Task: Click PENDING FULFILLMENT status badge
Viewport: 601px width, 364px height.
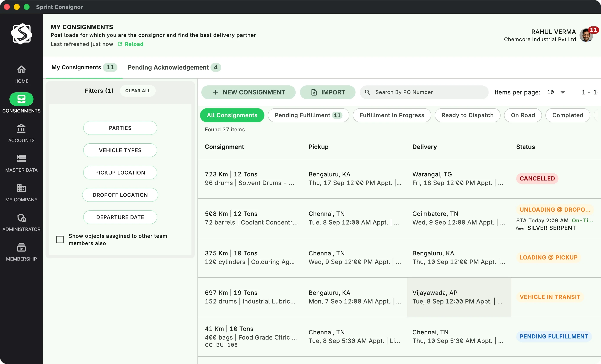Action: [554, 337]
